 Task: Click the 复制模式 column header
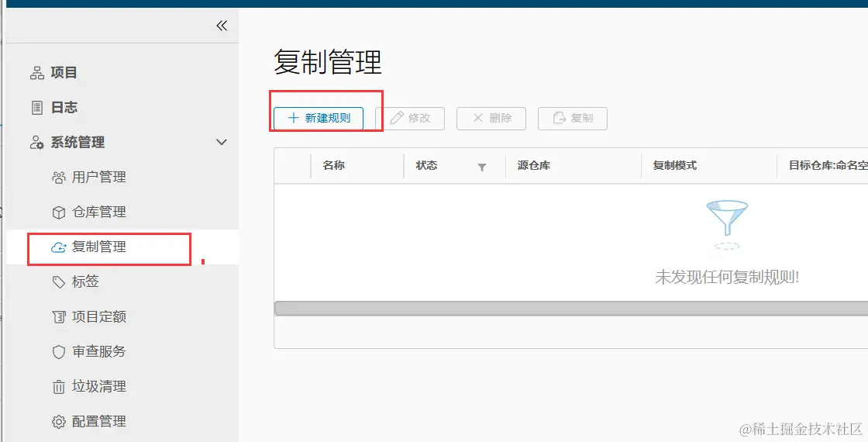(675, 166)
